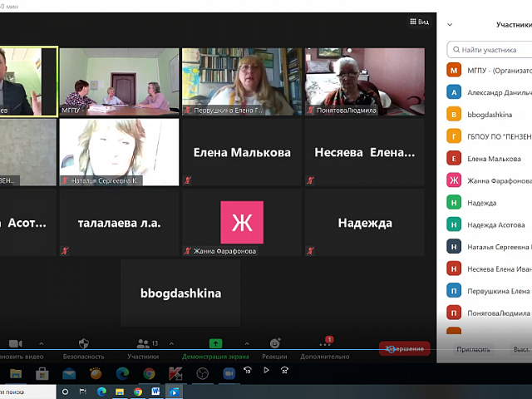Collapse the participants panel chevron
The image size is (532, 399).
451,25
